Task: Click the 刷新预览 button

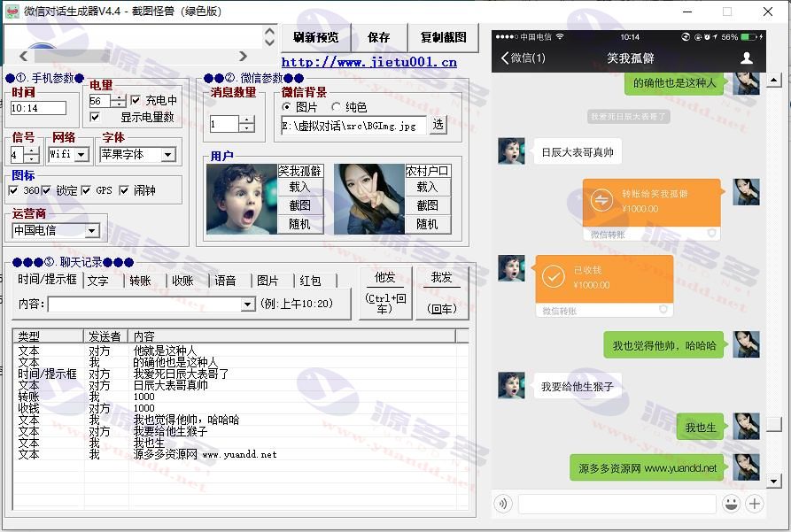Action: (x=316, y=37)
